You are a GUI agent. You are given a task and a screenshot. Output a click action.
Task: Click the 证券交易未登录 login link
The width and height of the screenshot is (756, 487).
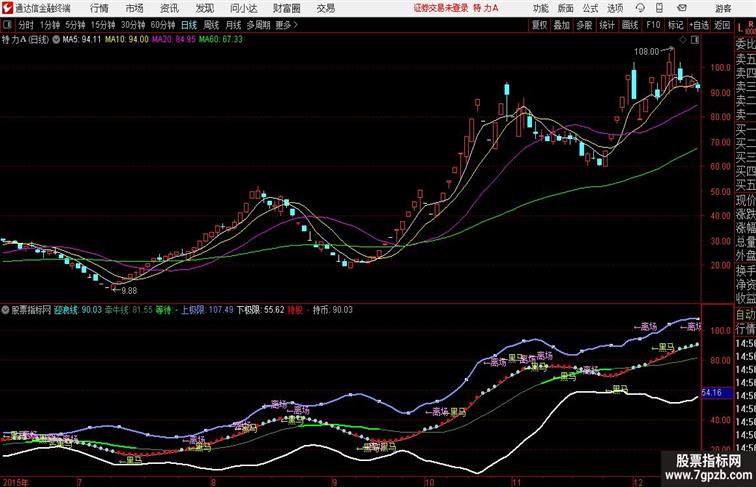(x=441, y=8)
